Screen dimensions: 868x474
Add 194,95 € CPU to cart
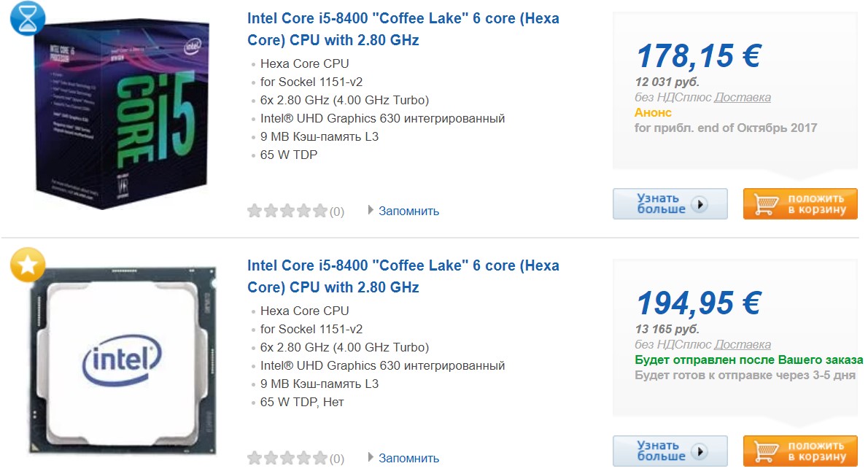click(800, 451)
